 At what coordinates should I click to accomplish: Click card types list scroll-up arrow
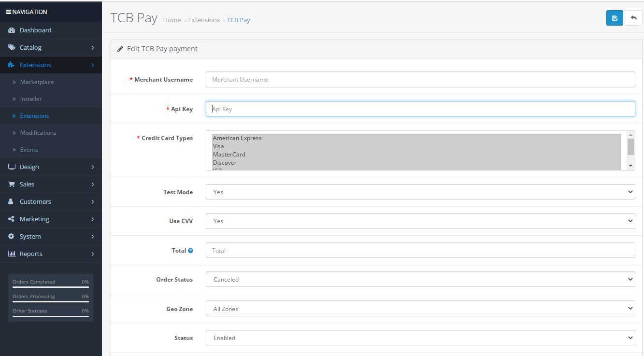coord(630,134)
